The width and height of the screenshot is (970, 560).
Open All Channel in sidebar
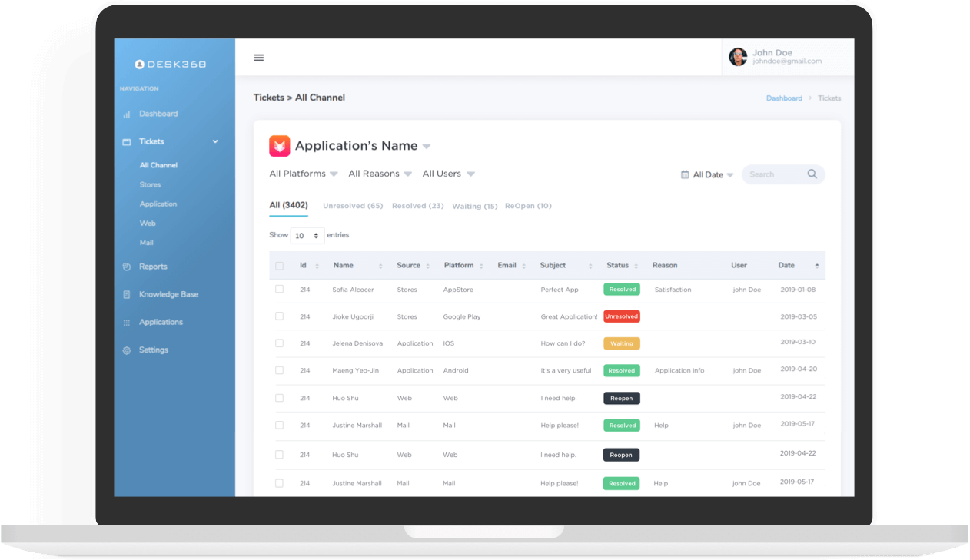[x=158, y=165]
